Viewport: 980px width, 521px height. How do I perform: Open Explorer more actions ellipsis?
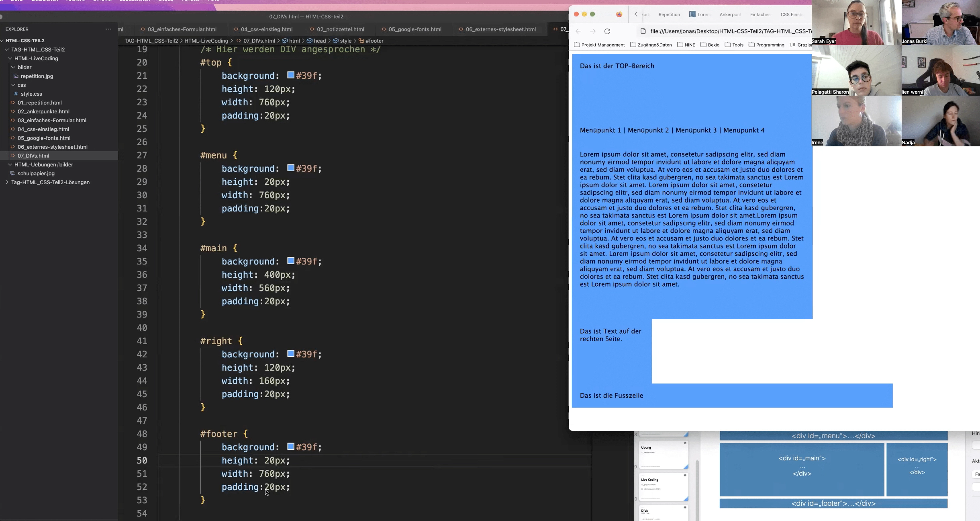coord(108,29)
